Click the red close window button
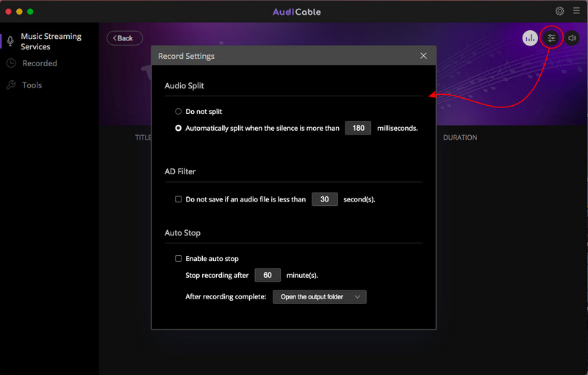The image size is (588, 375). (x=8, y=12)
